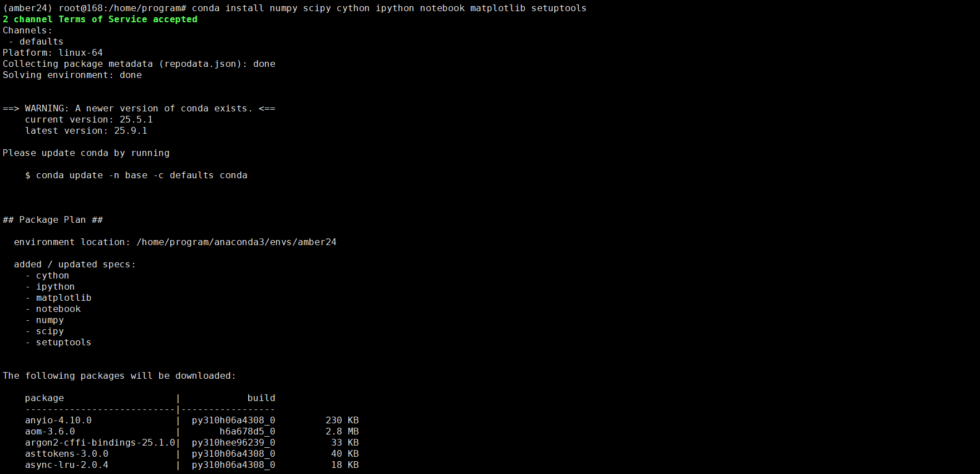Screen dimensions: 980x474
Task: Click the '- defaults' channel line
Action: 36,42
